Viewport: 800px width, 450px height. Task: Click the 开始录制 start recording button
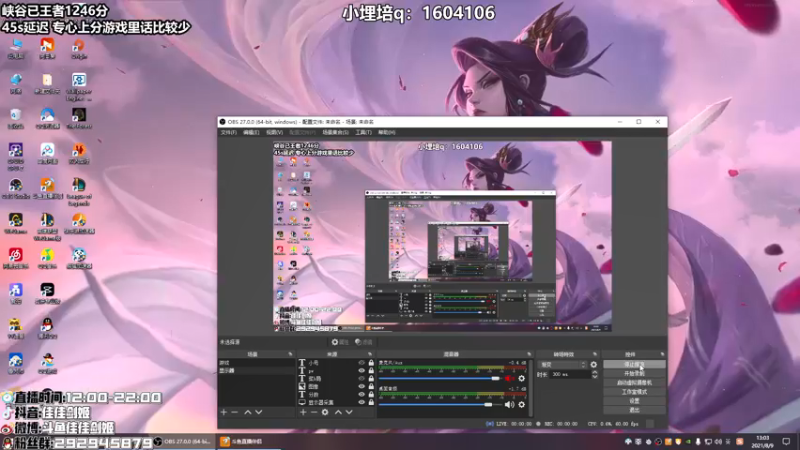pyautogui.click(x=634, y=373)
